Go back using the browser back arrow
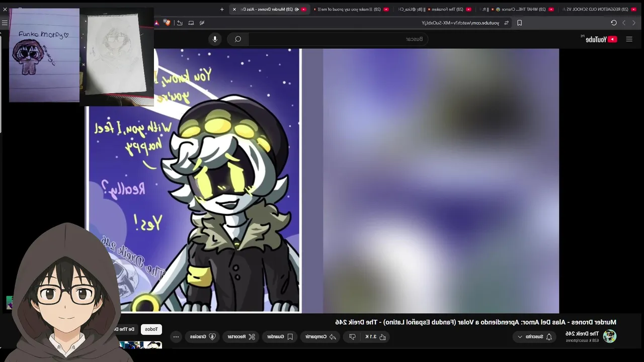 pyautogui.click(x=634, y=23)
